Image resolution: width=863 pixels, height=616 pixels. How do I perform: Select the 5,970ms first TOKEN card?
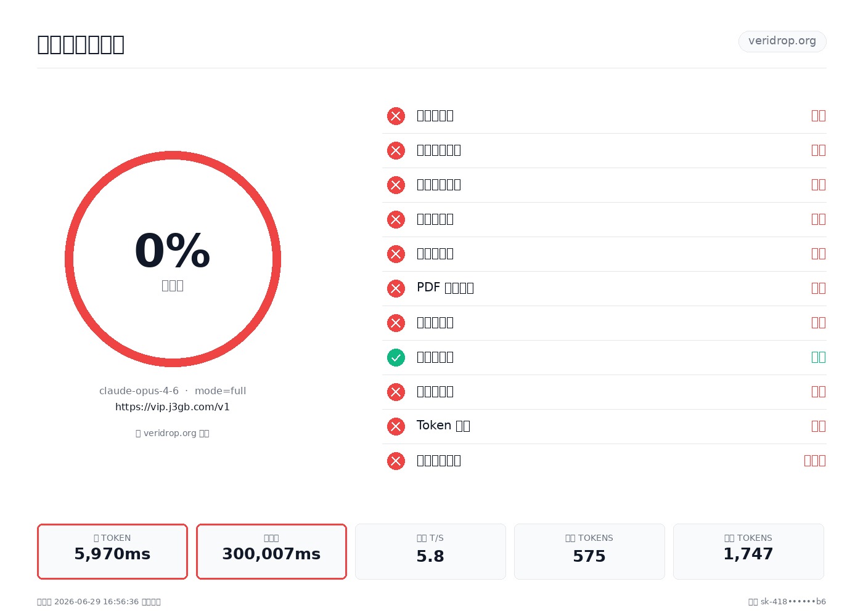pos(112,551)
